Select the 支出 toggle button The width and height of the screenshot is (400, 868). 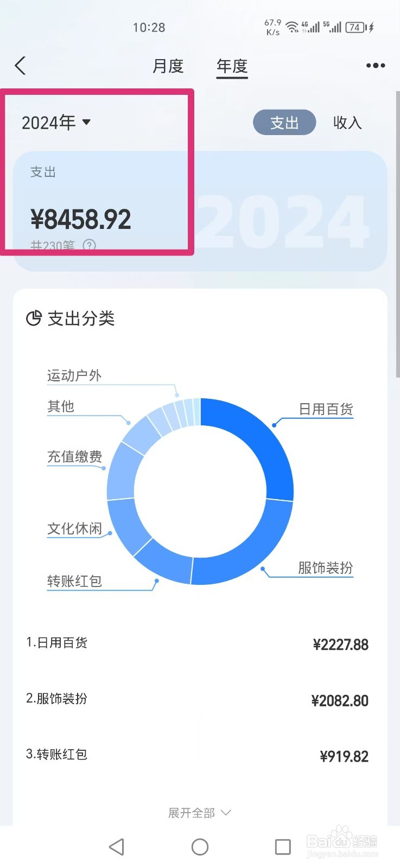pyautogui.click(x=284, y=123)
